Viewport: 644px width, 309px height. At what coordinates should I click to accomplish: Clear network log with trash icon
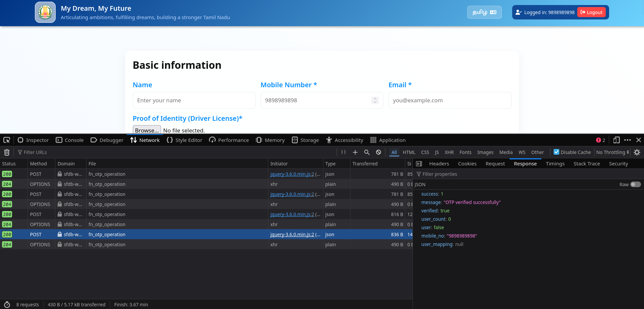pyautogui.click(x=7, y=152)
